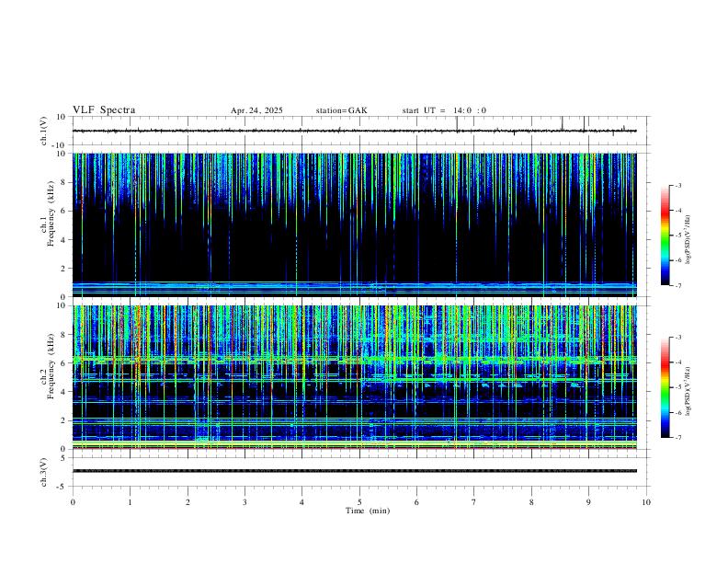This screenshot has width=728, height=563.
Task: Click the "Time (min)" axis label
Action: 368,511
